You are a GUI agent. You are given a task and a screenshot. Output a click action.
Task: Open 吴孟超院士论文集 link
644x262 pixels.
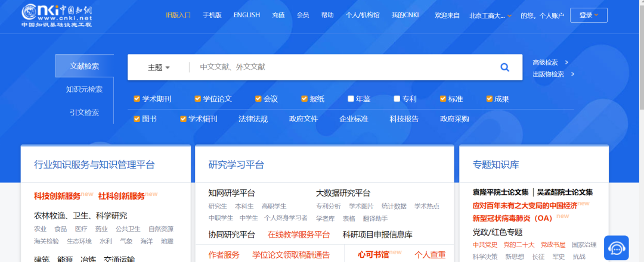click(565, 192)
